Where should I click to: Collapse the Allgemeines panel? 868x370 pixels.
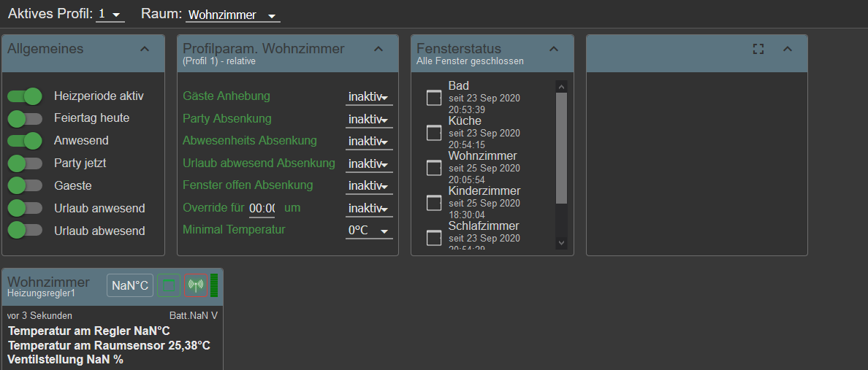[x=145, y=49]
